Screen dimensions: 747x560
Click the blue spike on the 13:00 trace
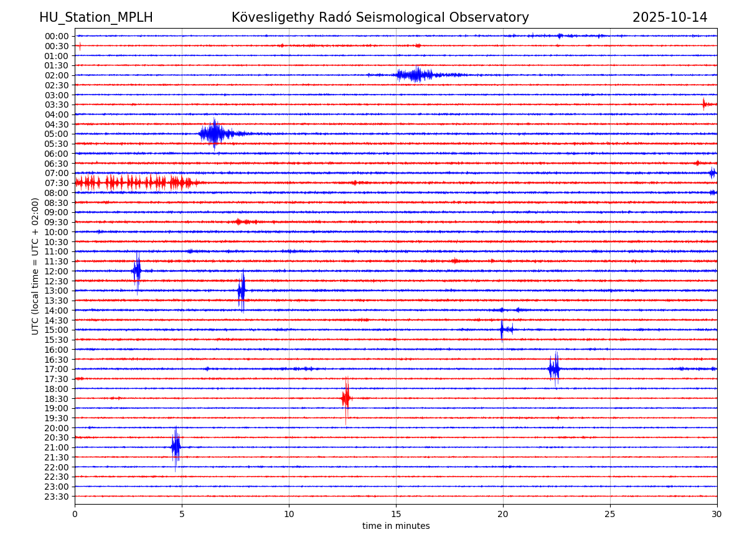(242, 291)
